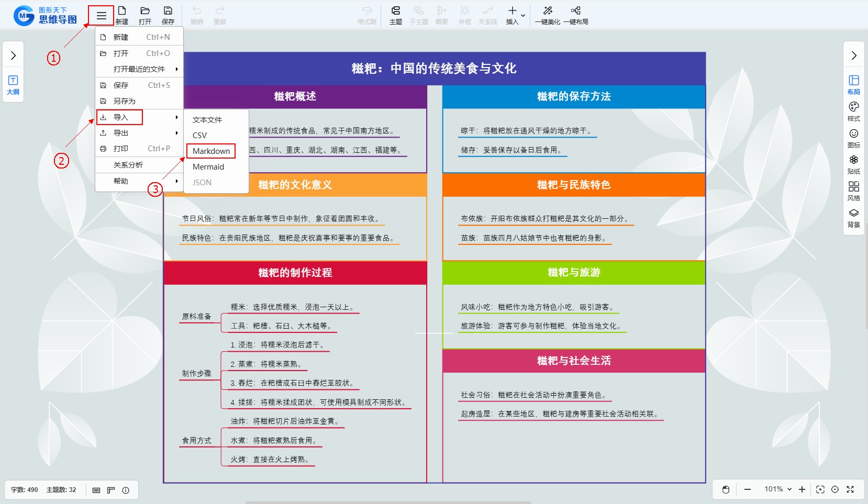This screenshot has width=868, height=504.
Task: Click Save As menu entry
Action: [125, 101]
